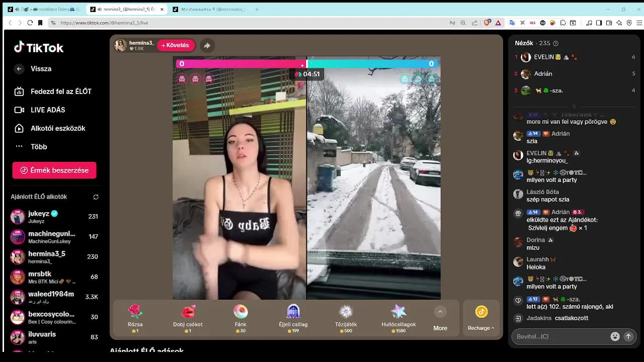Send the Fánk gift
This screenshot has width=644, height=362.
click(240, 319)
